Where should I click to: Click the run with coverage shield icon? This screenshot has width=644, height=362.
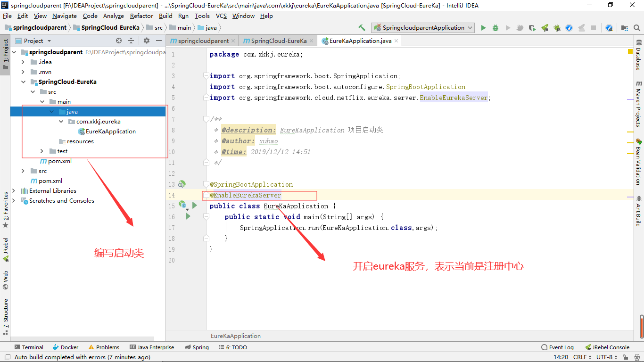coord(532,28)
